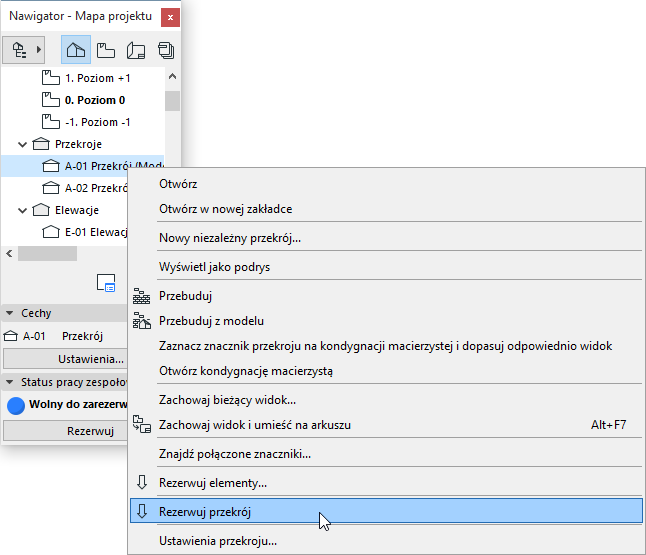Collapse the Elewacje tree group
The width and height of the screenshot is (646, 555).
tap(22, 210)
